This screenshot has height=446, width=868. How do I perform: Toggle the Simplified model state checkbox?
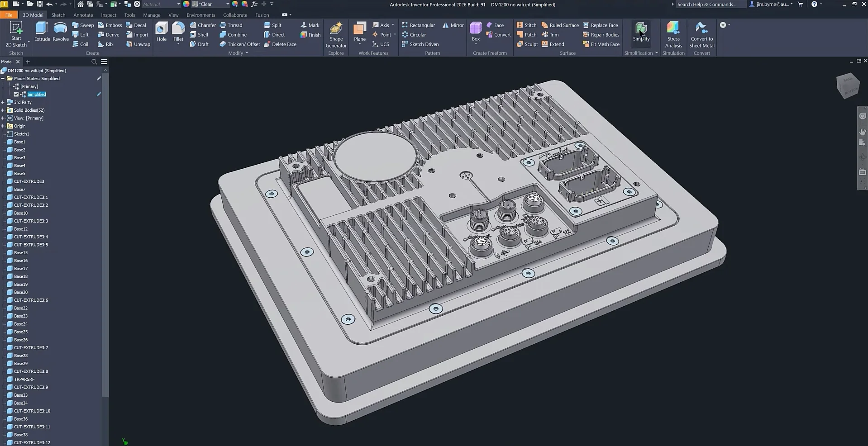[x=16, y=94]
